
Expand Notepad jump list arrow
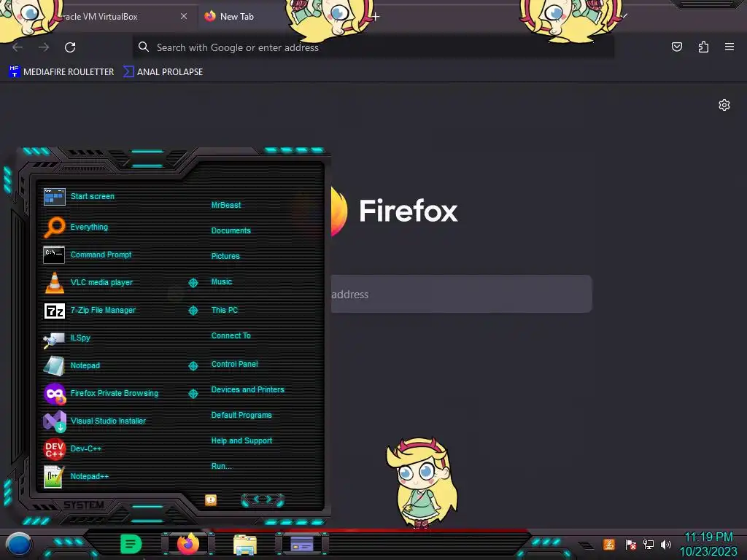(193, 366)
